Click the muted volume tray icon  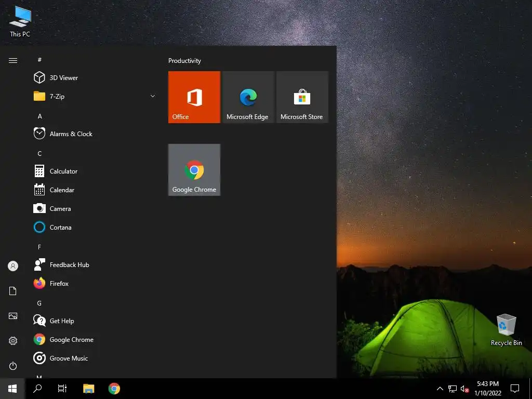point(464,389)
